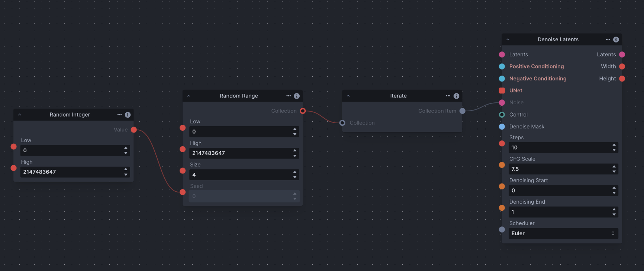Click the Random Range Low value field
The width and height of the screenshot is (644, 271).
tap(244, 132)
